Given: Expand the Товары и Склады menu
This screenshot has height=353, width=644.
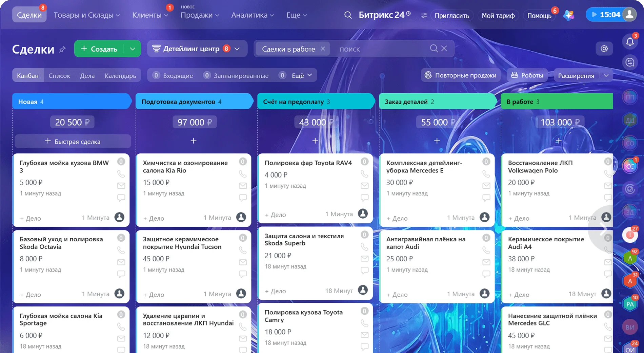Looking at the screenshot, I should point(87,15).
